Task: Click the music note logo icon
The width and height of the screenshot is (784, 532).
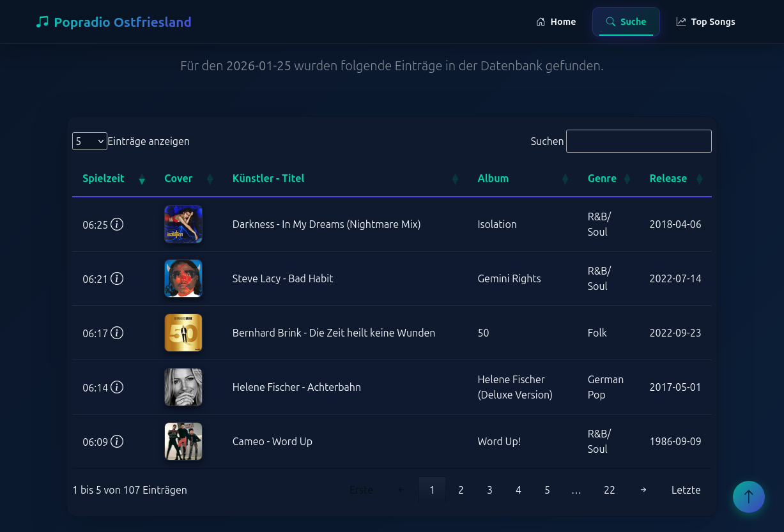Action: click(x=42, y=21)
